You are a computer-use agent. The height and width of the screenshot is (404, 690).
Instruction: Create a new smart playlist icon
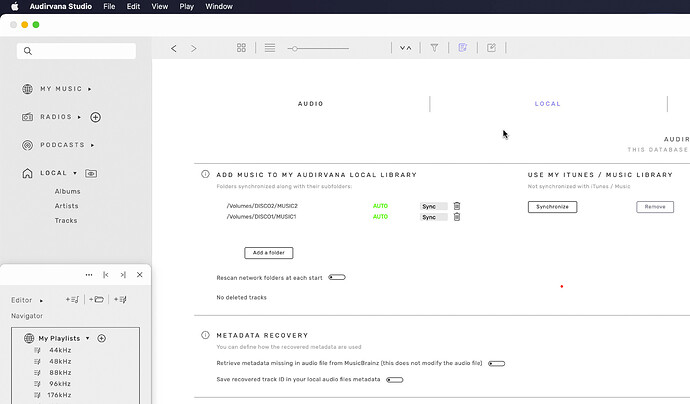tap(121, 300)
